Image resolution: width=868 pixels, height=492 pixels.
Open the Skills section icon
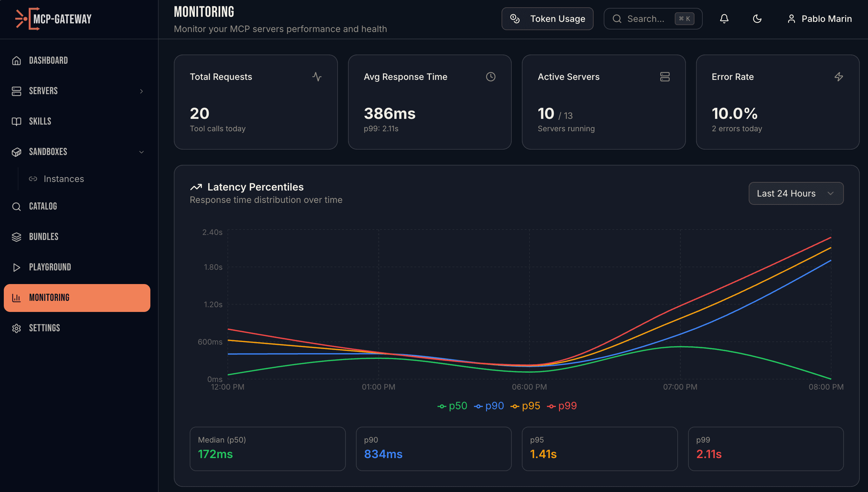(x=16, y=121)
